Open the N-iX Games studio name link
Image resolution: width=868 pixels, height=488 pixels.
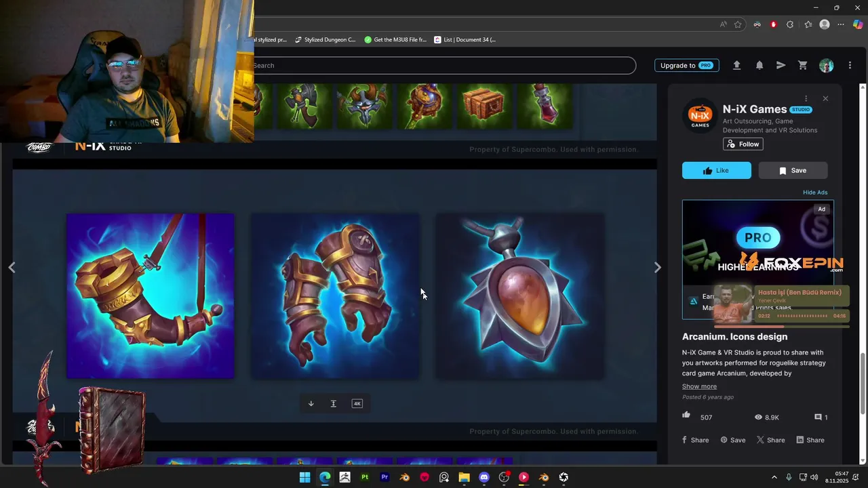(755, 109)
